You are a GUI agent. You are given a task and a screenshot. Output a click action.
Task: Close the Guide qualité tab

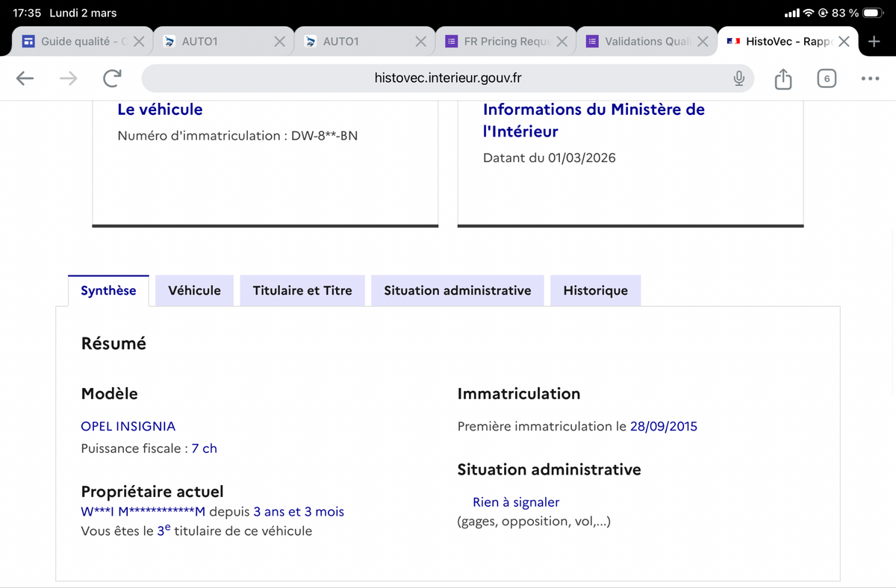point(139,42)
